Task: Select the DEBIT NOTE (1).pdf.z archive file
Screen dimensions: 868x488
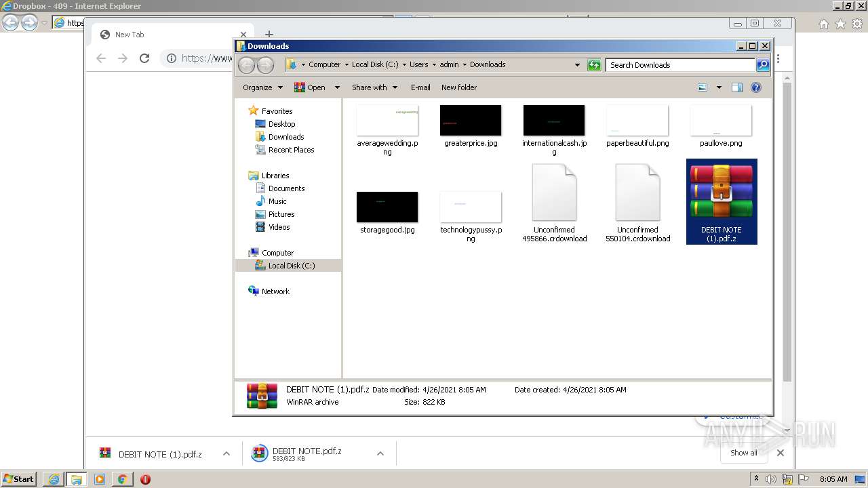Action: pos(722,202)
